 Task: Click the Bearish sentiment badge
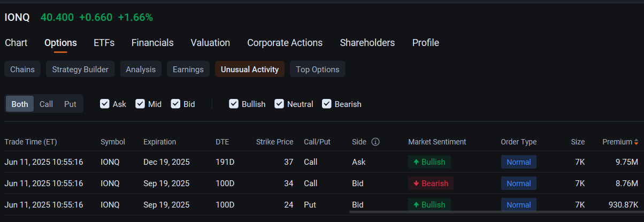(x=431, y=183)
